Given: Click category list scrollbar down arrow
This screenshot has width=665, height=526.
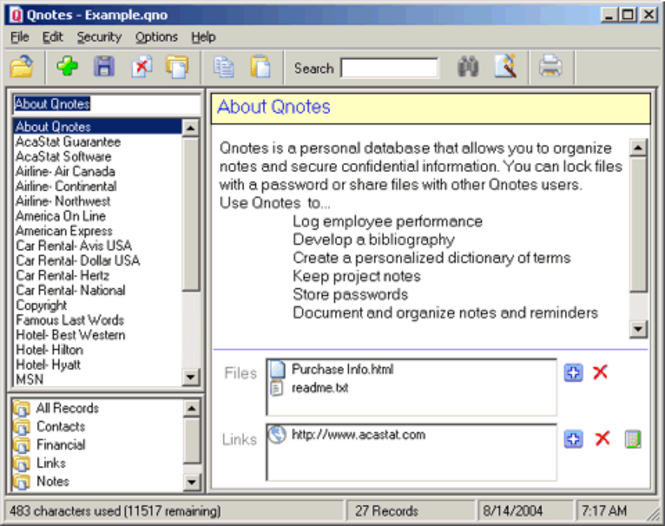Looking at the screenshot, I should (x=191, y=482).
